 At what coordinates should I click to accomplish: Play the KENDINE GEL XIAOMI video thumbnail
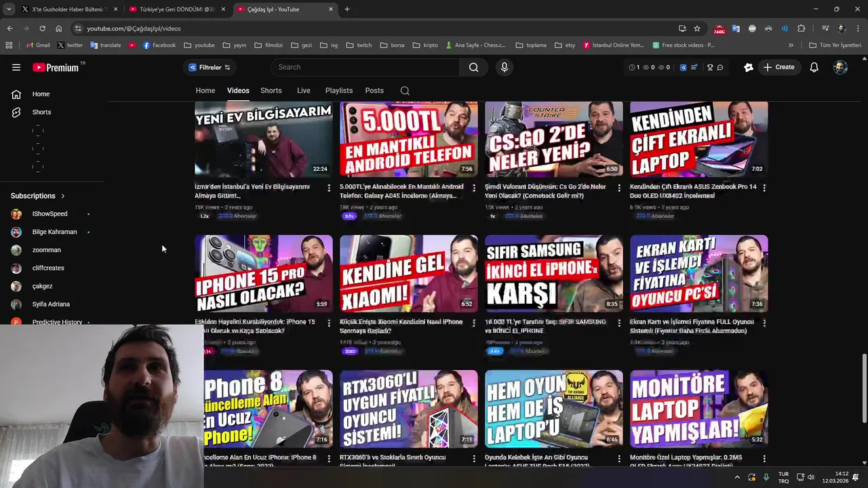point(409,274)
